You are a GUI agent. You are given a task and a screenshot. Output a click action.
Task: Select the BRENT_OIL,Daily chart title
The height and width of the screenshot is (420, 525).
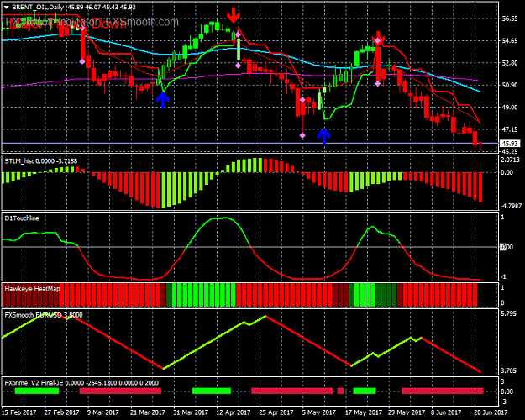click(38, 8)
